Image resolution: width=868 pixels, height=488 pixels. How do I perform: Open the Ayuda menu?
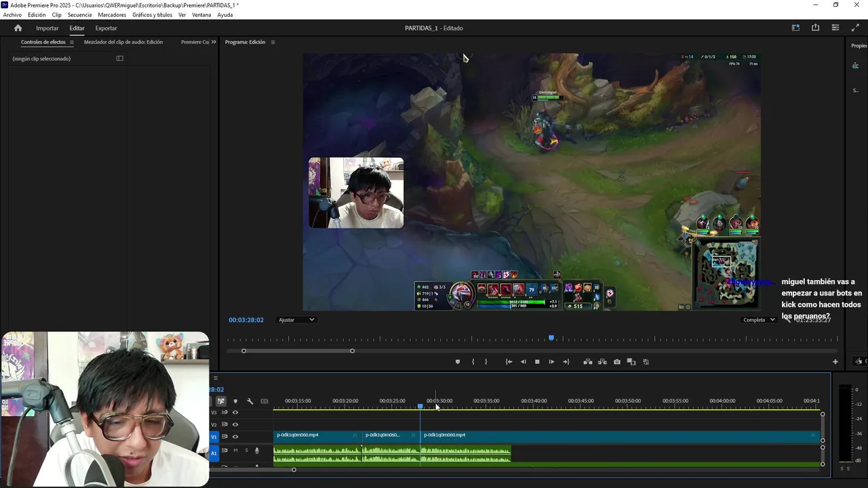point(225,15)
